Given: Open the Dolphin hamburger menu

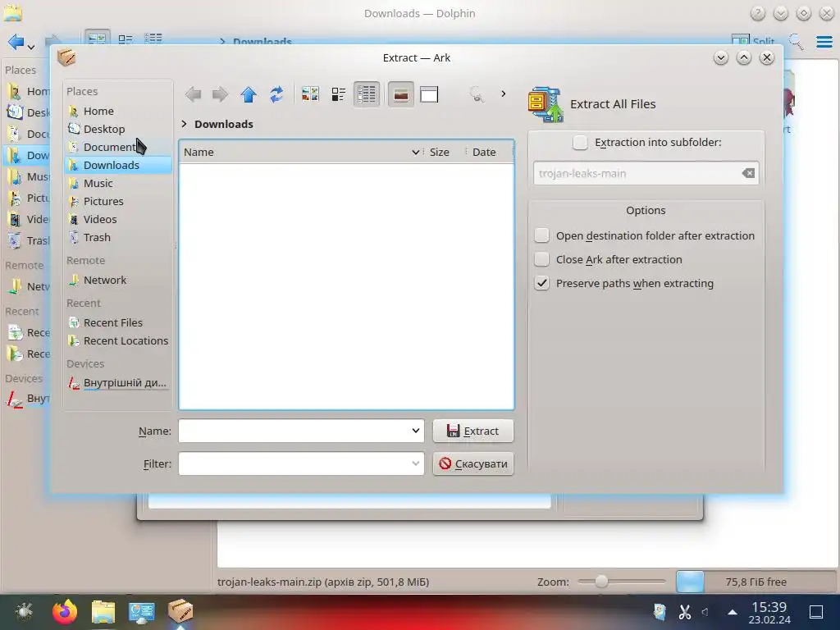Looking at the screenshot, I should (x=824, y=41).
